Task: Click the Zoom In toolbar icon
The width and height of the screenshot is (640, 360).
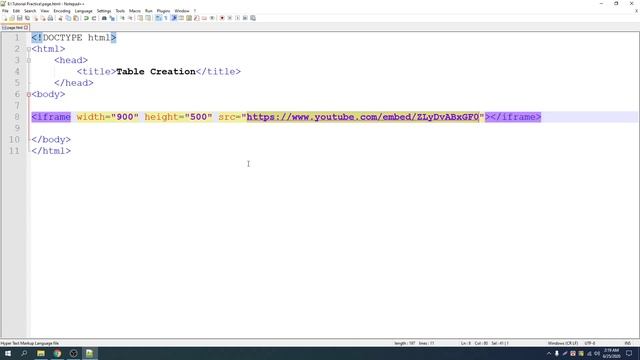Action: (122, 18)
